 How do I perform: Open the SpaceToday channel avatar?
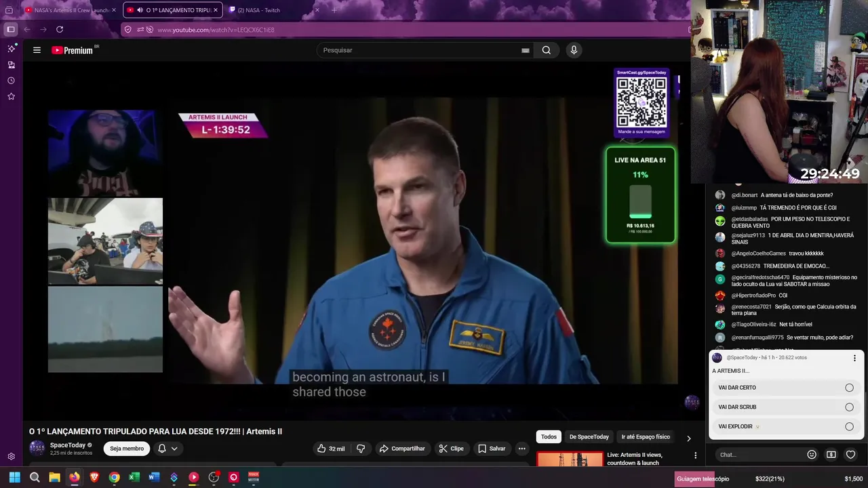(x=37, y=449)
